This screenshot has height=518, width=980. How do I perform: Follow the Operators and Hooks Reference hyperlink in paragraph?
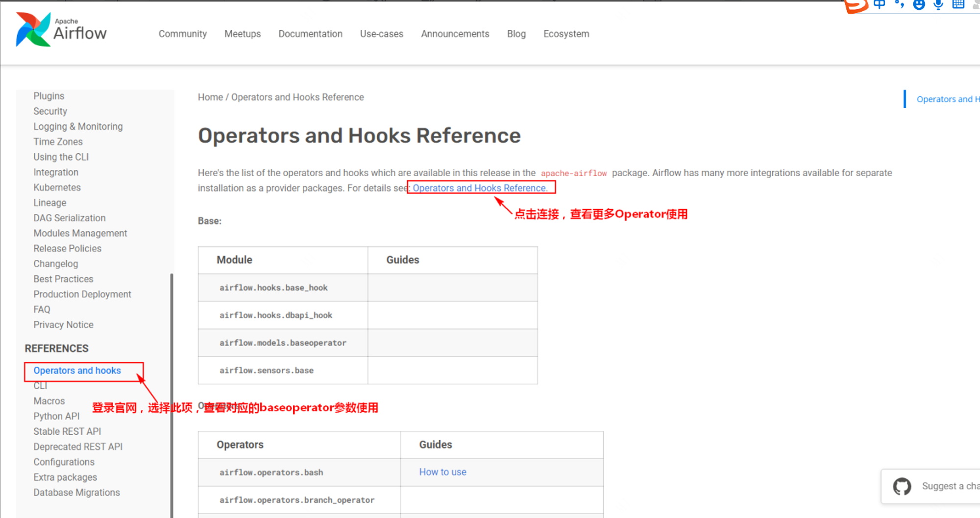(480, 188)
